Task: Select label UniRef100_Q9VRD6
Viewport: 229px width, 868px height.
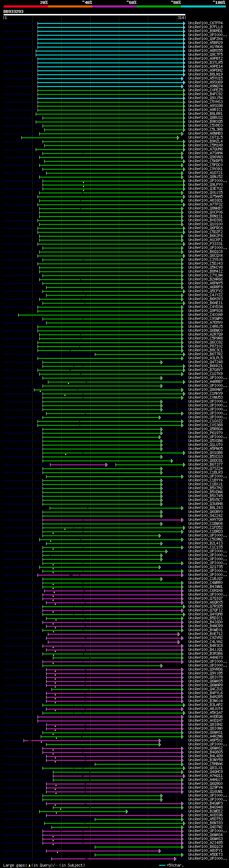Action: [205, 669]
